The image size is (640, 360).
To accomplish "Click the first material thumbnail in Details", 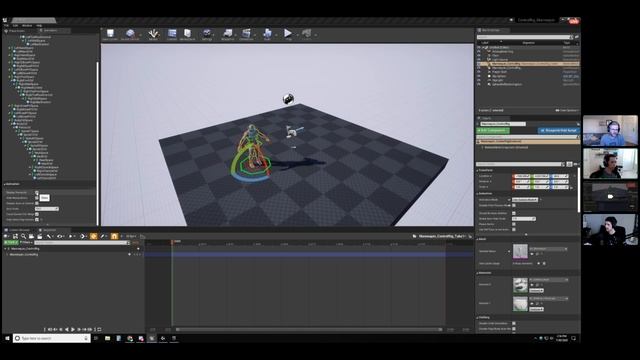I will (520, 285).
